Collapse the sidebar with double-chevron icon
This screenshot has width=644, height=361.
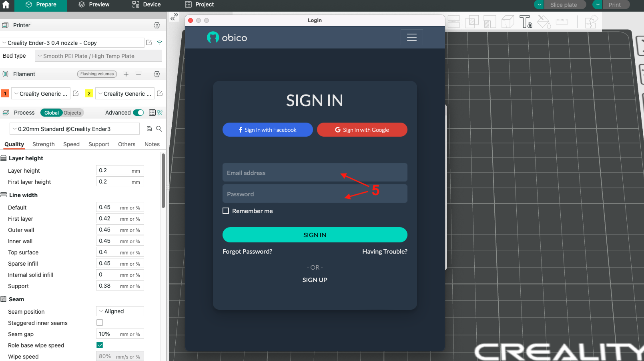174,17
